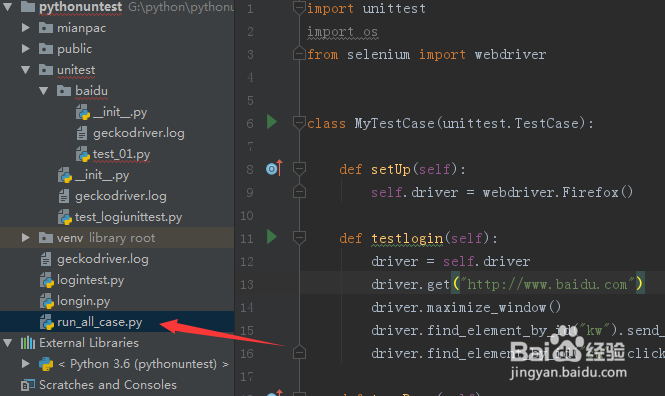Click Python file icon of baidu's __init__.py
The height and width of the screenshot is (396, 665).
point(83,112)
